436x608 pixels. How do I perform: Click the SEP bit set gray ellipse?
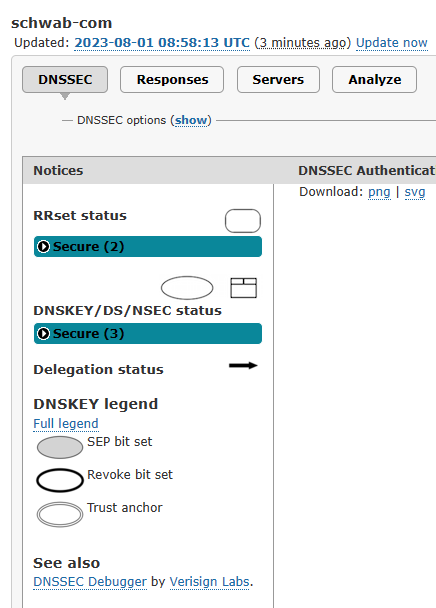[60, 447]
